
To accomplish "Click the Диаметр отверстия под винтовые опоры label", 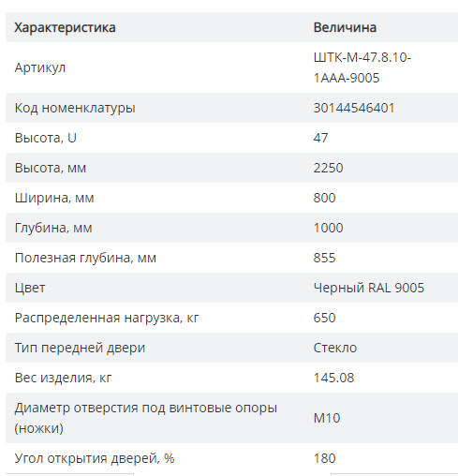I will [x=145, y=418].
